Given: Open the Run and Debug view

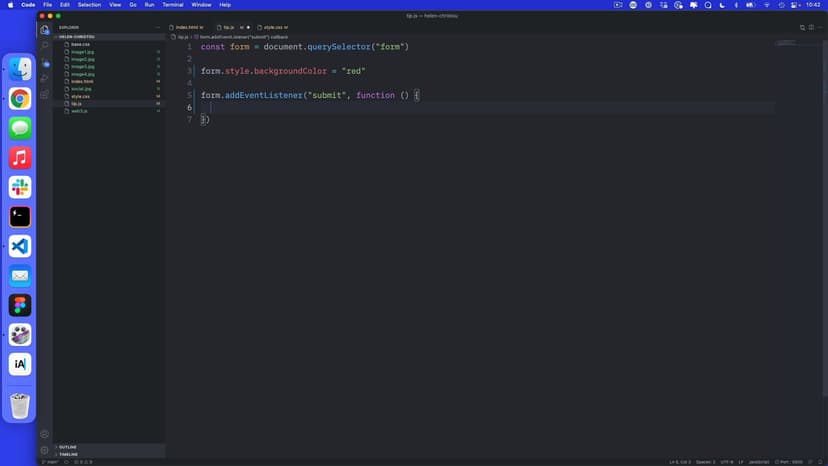Looking at the screenshot, I should pyautogui.click(x=45, y=78).
